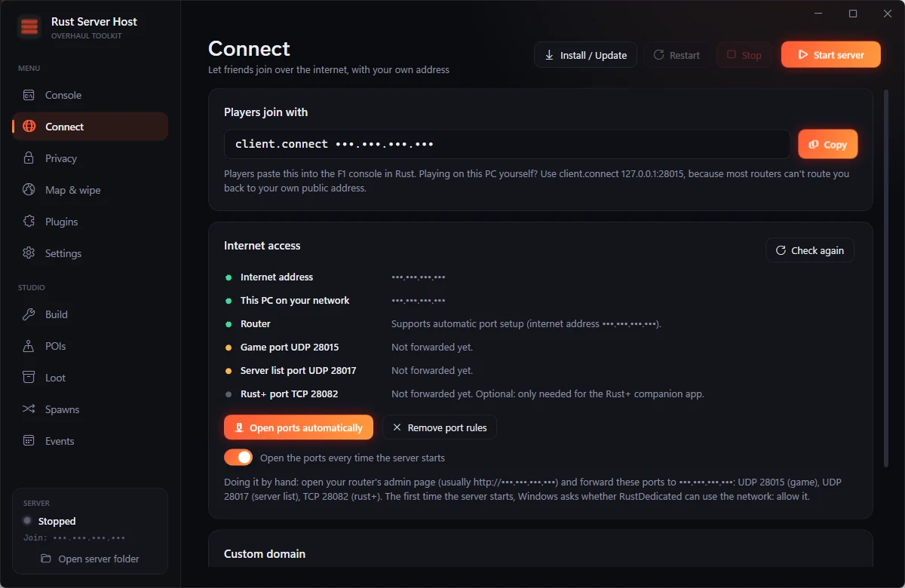This screenshot has height=588, width=905.
Task: Click the clipboard icon on the Copy button
Action: pyautogui.click(x=814, y=145)
